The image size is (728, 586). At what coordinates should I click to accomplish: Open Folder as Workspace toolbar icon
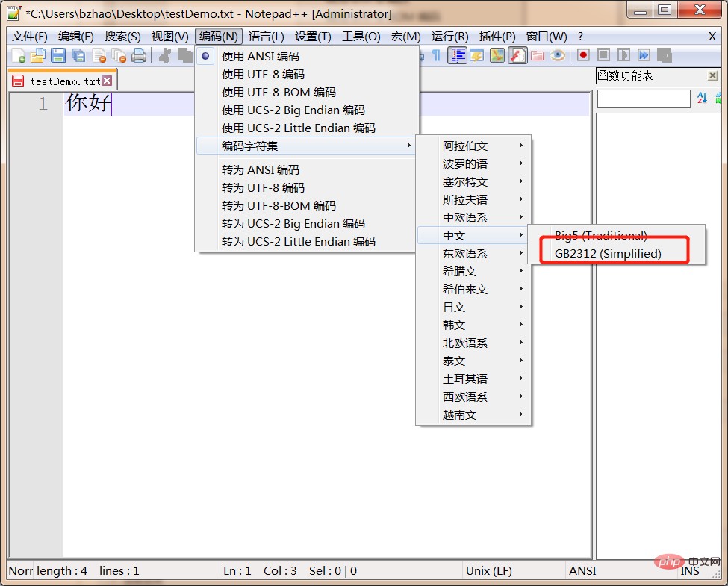coord(538,56)
